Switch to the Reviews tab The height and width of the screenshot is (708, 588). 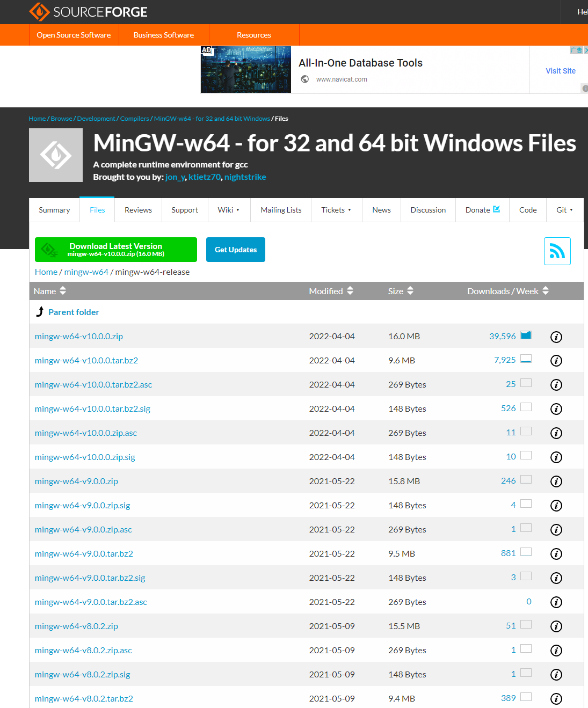tap(138, 210)
